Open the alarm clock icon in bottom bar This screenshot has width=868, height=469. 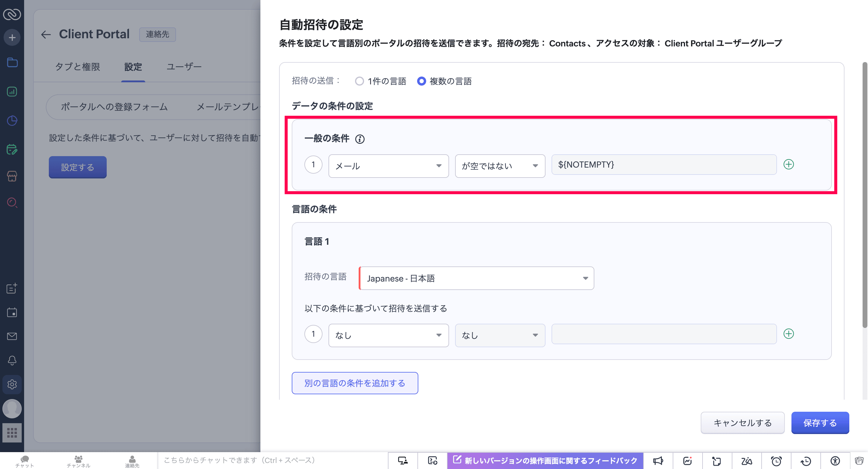776,461
